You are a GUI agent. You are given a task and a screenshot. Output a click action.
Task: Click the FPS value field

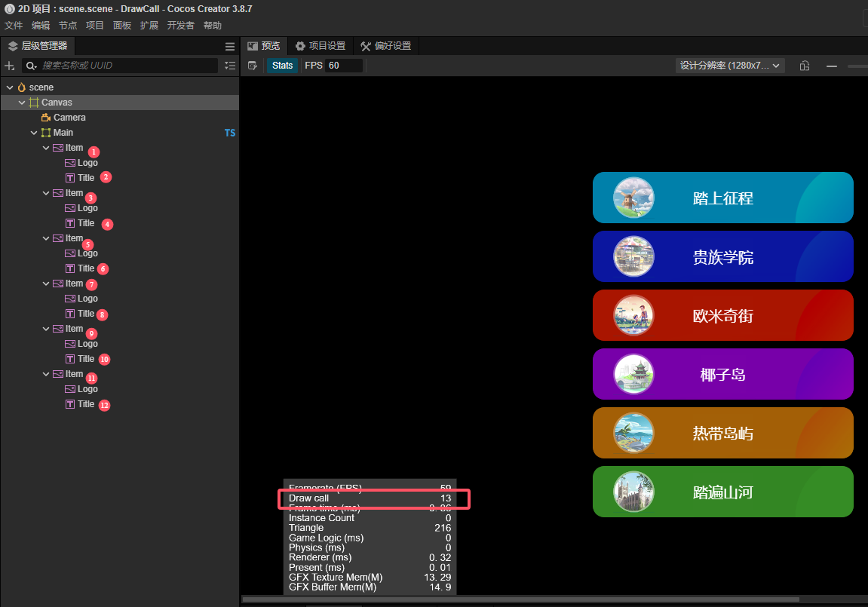pos(345,66)
